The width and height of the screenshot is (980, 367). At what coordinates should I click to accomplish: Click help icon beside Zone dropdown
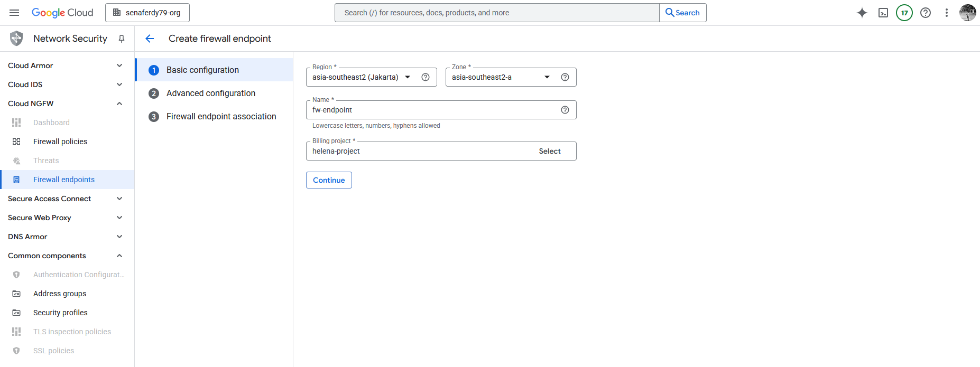pos(565,77)
